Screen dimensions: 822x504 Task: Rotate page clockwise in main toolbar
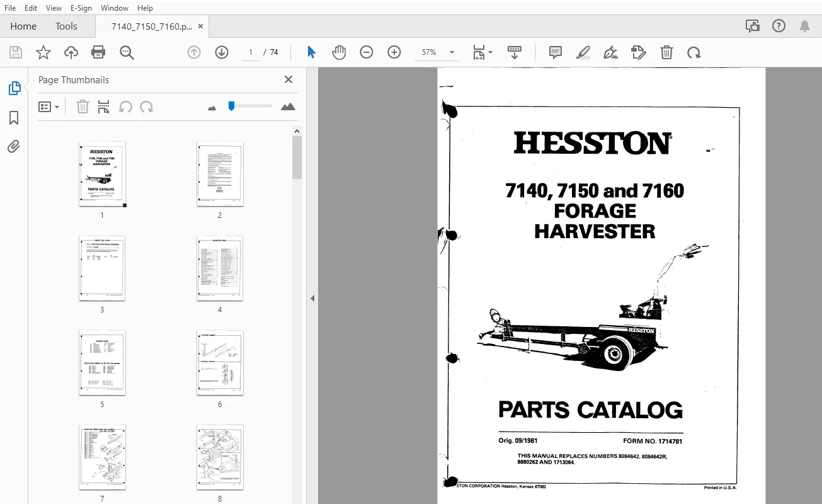tap(694, 52)
